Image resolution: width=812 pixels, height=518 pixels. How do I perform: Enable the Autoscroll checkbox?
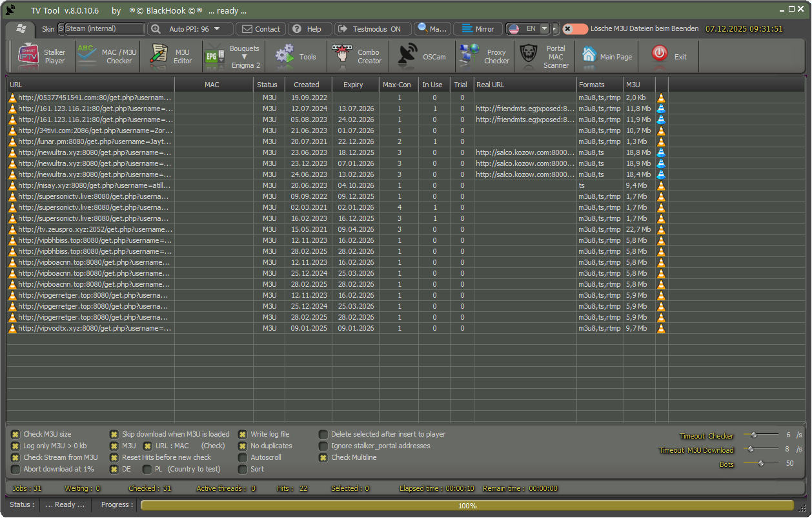[243, 458]
